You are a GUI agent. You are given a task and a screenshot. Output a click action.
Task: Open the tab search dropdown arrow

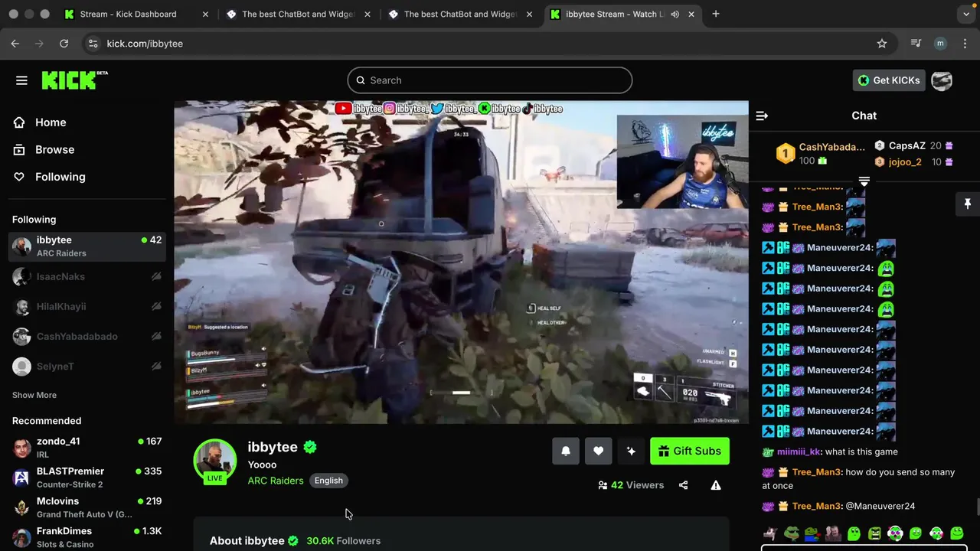point(965,14)
